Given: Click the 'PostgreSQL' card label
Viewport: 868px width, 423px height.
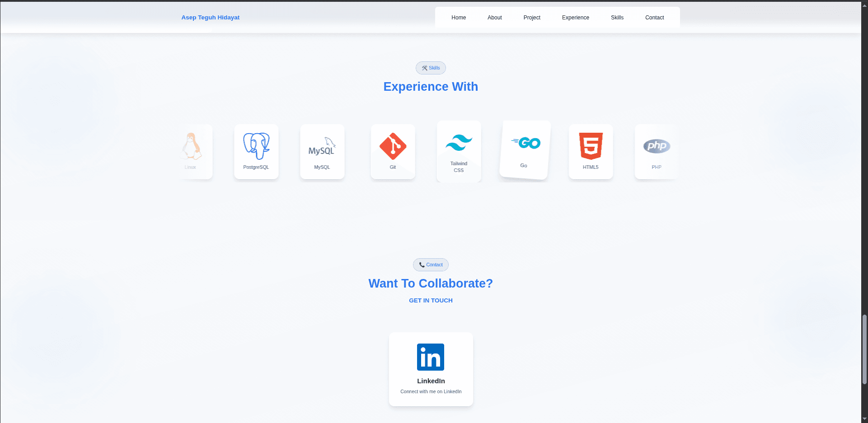Looking at the screenshot, I should tap(256, 167).
